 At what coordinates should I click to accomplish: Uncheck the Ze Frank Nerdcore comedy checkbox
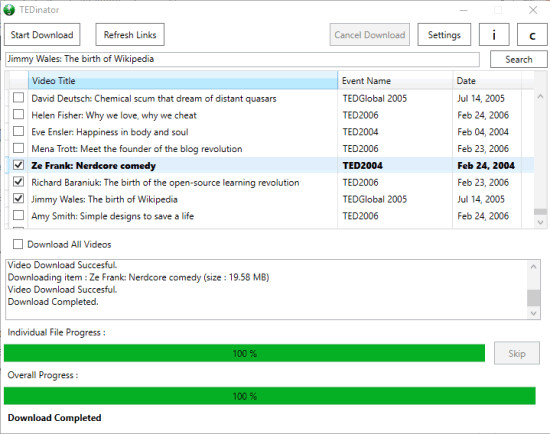tap(18, 165)
